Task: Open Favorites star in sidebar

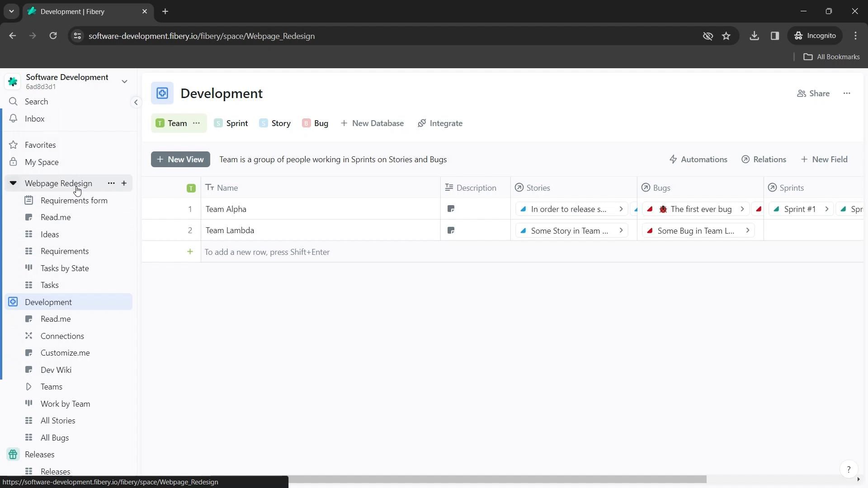Action: click(14, 145)
